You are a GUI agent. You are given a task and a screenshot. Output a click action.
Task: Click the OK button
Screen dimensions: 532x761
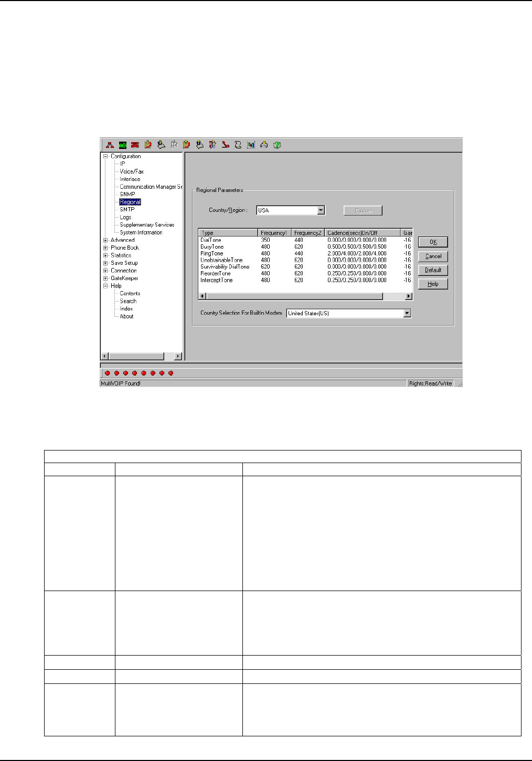[433, 242]
